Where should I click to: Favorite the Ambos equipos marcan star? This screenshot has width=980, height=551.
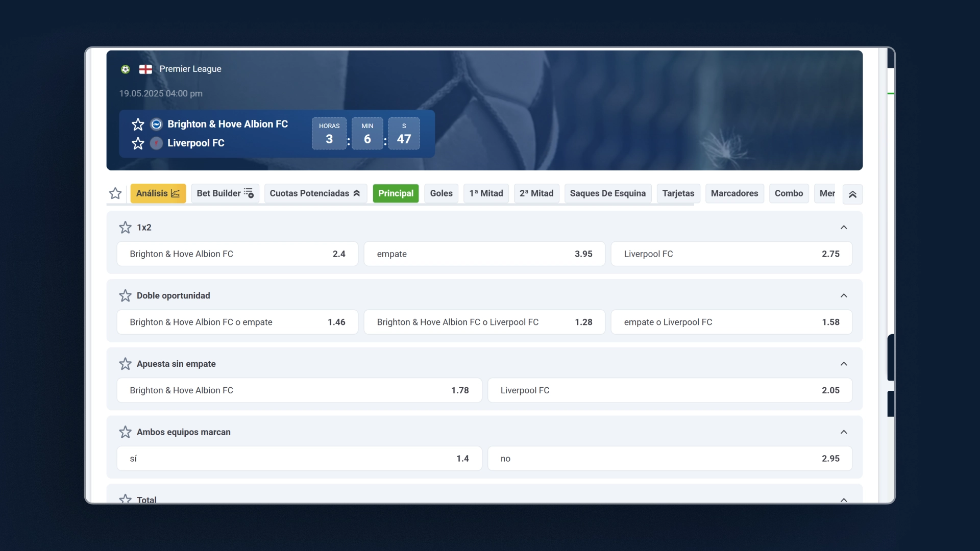[125, 432]
